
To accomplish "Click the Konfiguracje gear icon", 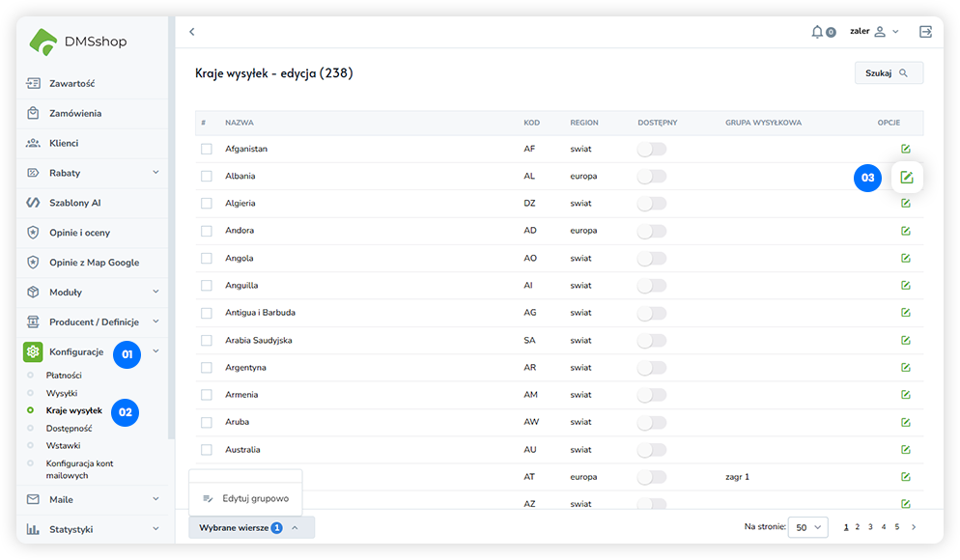I will click(x=33, y=351).
